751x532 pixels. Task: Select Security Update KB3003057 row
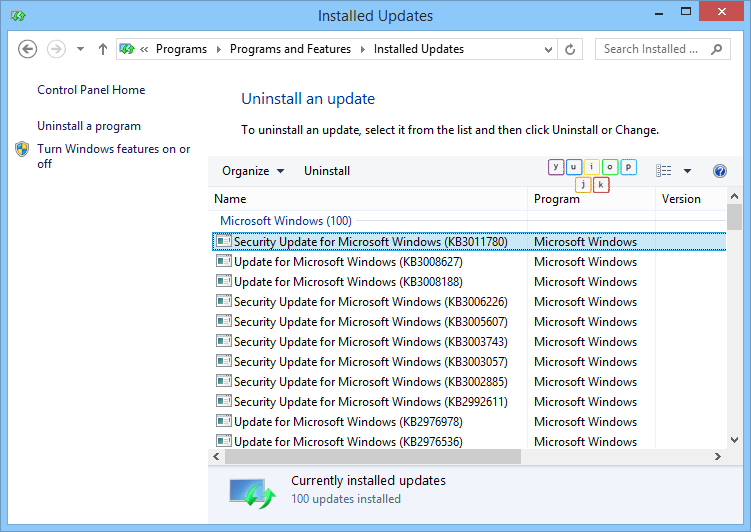(x=469, y=362)
